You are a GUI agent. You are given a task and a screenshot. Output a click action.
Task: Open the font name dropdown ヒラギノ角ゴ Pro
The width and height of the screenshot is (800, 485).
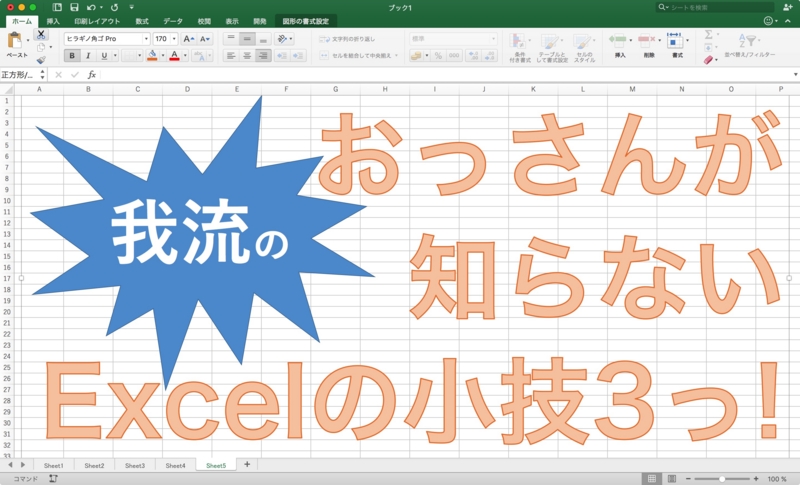[x=146, y=39]
